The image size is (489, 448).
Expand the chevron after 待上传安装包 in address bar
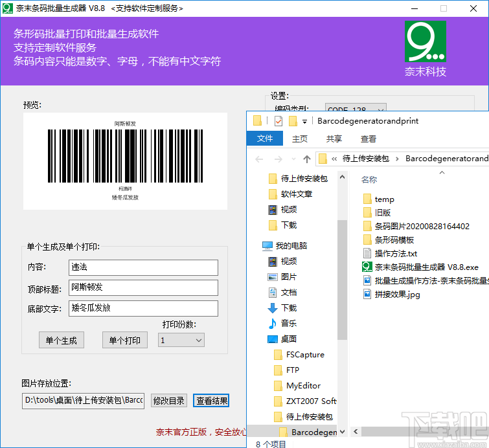[x=397, y=159]
